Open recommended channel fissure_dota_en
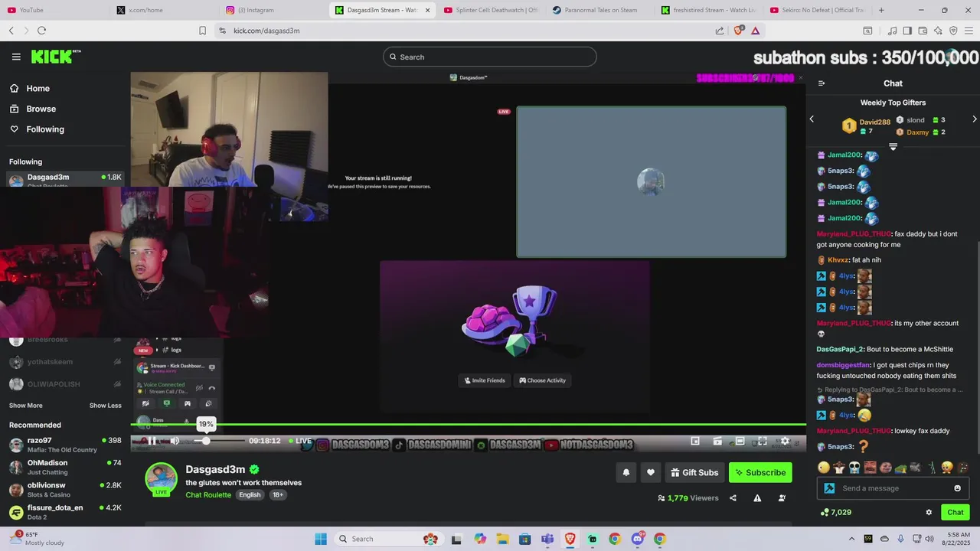 [x=65, y=512]
